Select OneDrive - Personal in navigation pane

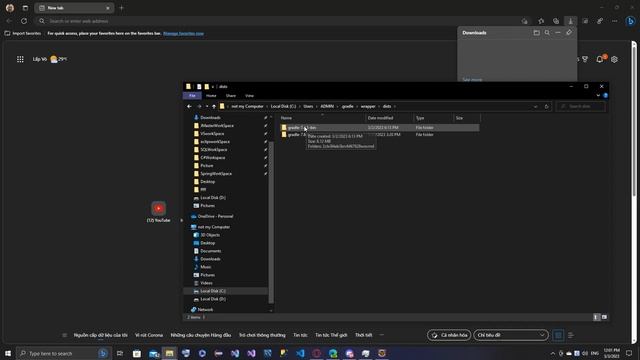(215, 216)
